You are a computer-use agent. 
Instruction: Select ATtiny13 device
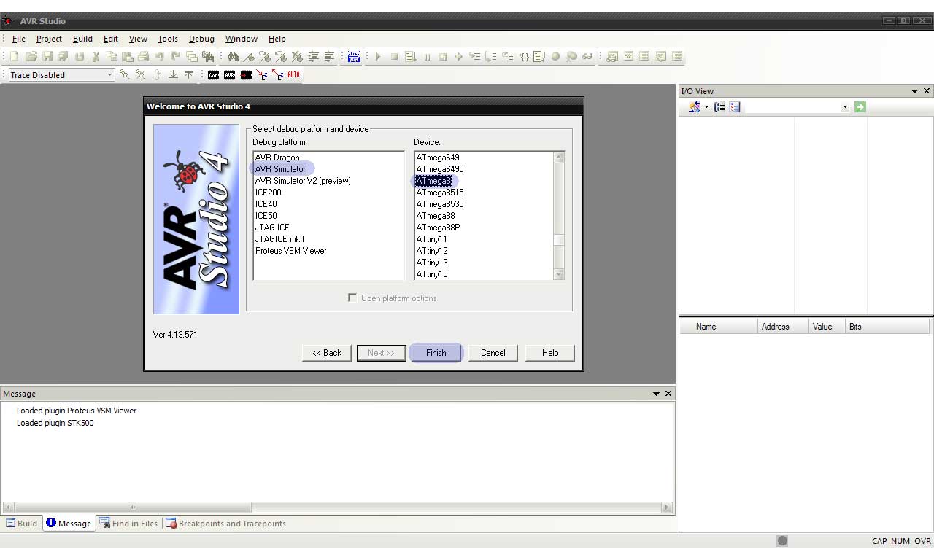point(432,262)
